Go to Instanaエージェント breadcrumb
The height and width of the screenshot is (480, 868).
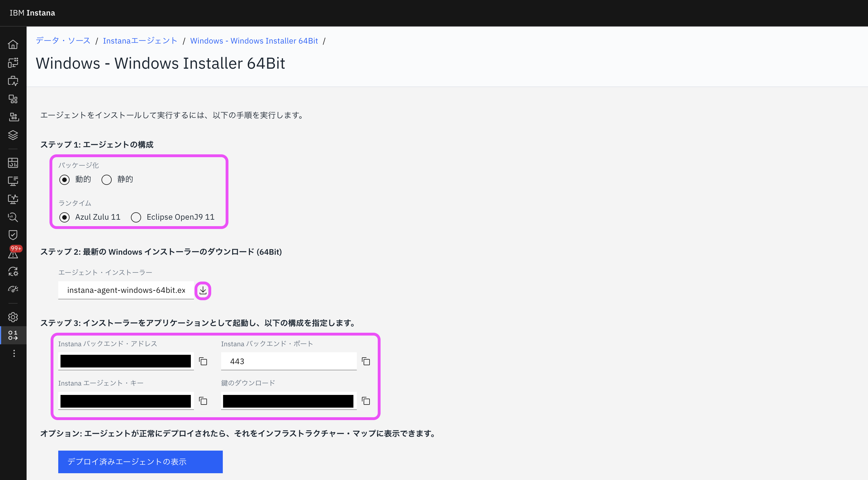click(140, 41)
